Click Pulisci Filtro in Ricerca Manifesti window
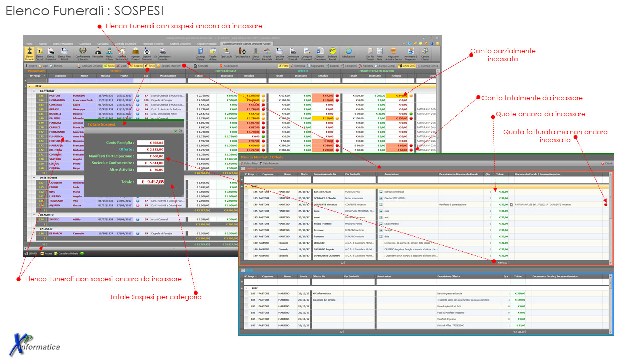The image size is (644, 362). pyautogui.click(x=250, y=163)
